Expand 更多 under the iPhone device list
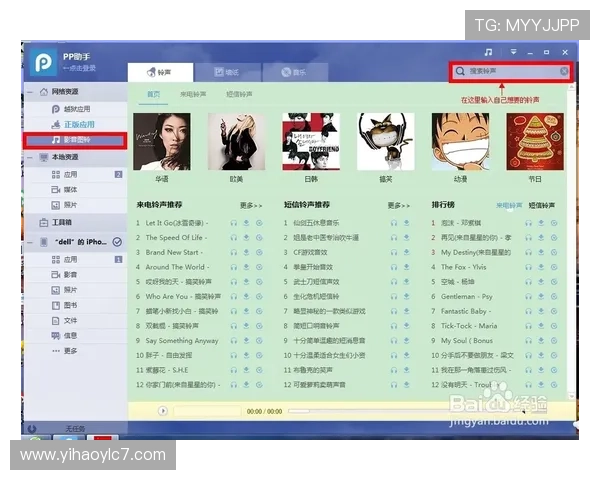600x480 pixels. click(x=70, y=351)
